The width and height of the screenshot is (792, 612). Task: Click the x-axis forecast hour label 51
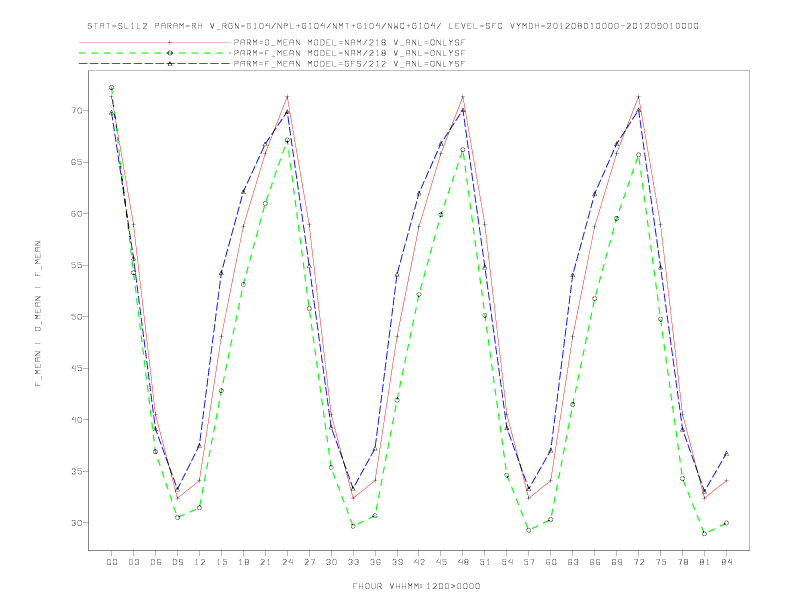coord(485,562)
